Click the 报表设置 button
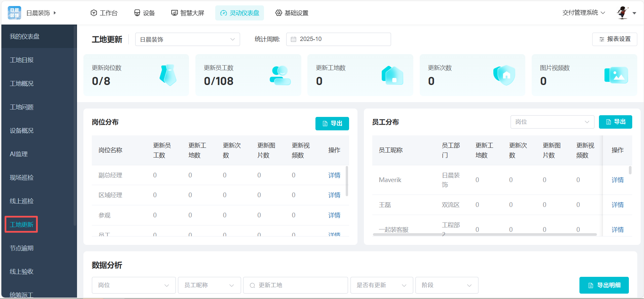Viewport: 644px width, 299px height. coord(614,39)
